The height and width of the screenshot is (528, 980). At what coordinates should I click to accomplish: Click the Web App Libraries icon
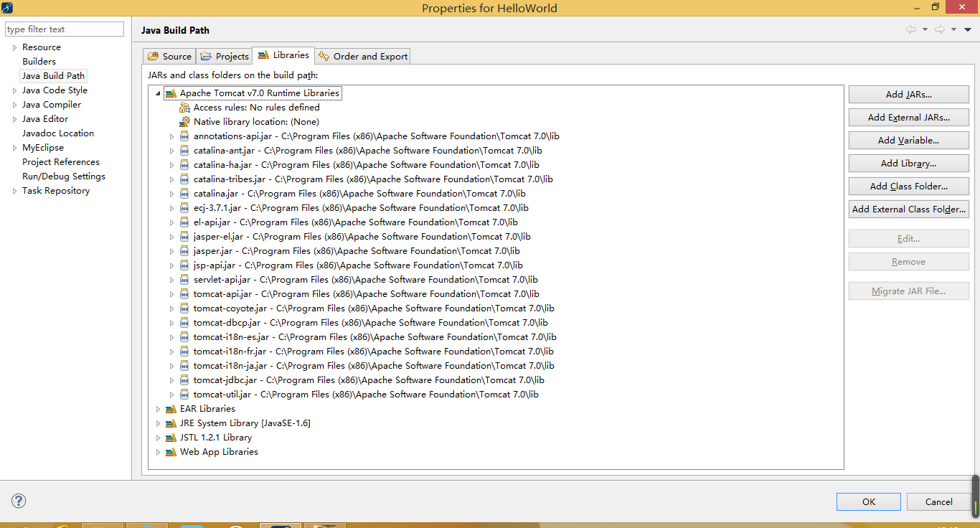coord(170,452)
